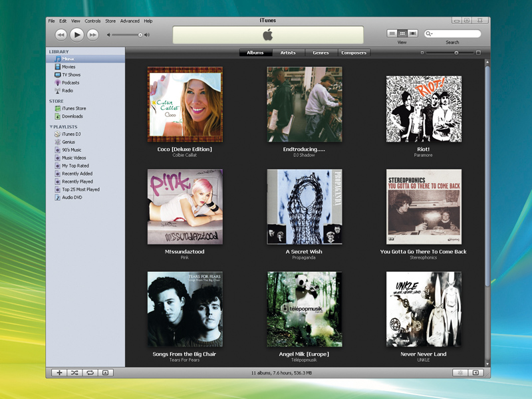Viewport: 532px width, 399px height.
Task: Select the A Secret Wish album cover
Action: click(305, 207)
